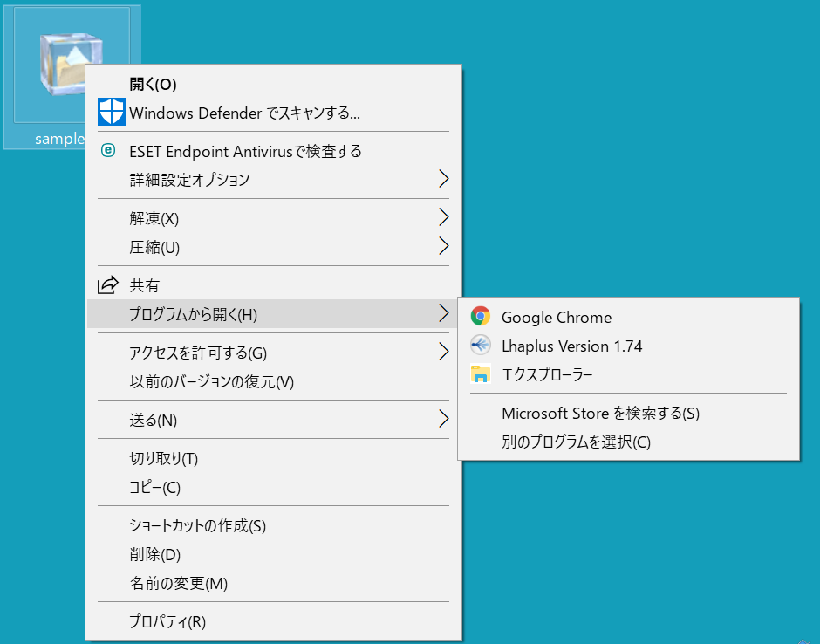Select 共有 in the context menu

(x=273, y=285)
